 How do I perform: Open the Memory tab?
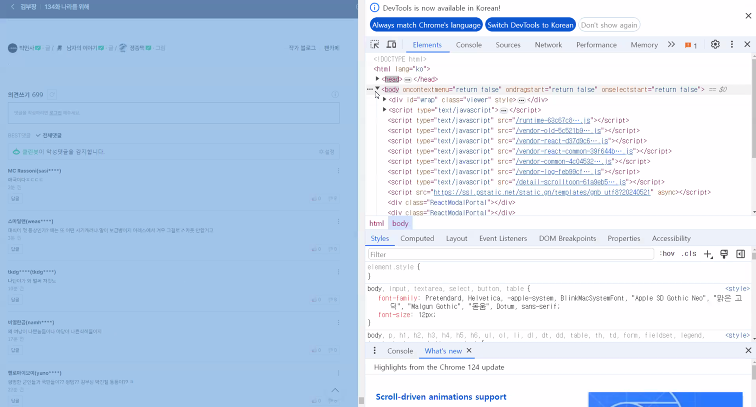coord(644,45)
